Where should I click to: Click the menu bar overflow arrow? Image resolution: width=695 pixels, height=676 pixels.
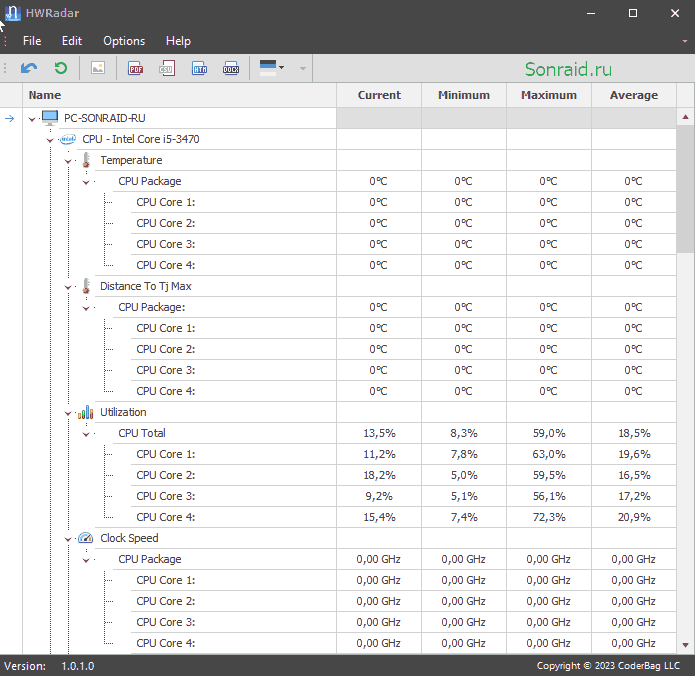(x=685, y=41)
